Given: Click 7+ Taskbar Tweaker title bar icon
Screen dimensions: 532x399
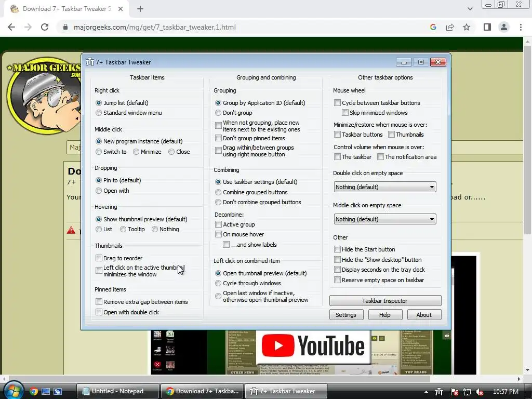Looking at the screenshot, I should [89, 62].
